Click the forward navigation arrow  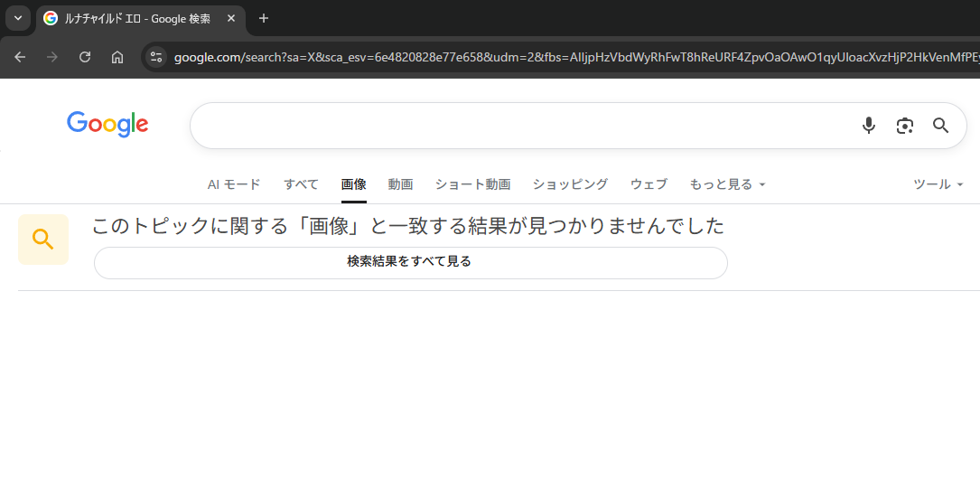[52, 57]
